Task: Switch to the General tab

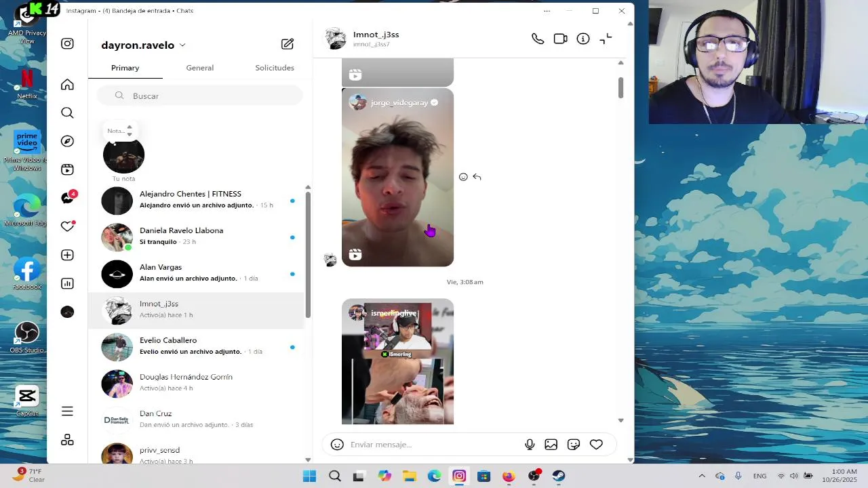Action: (200, 68)
